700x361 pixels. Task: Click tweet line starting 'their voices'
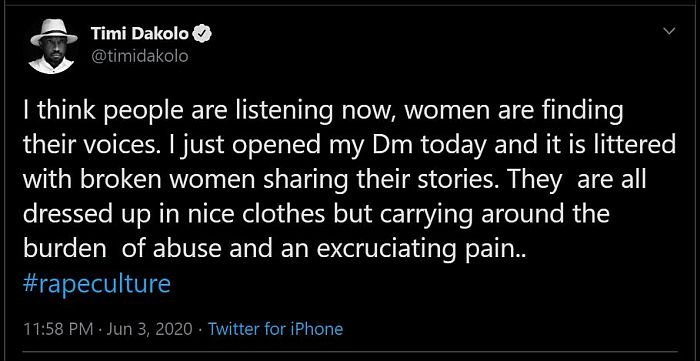pos(349,146)
